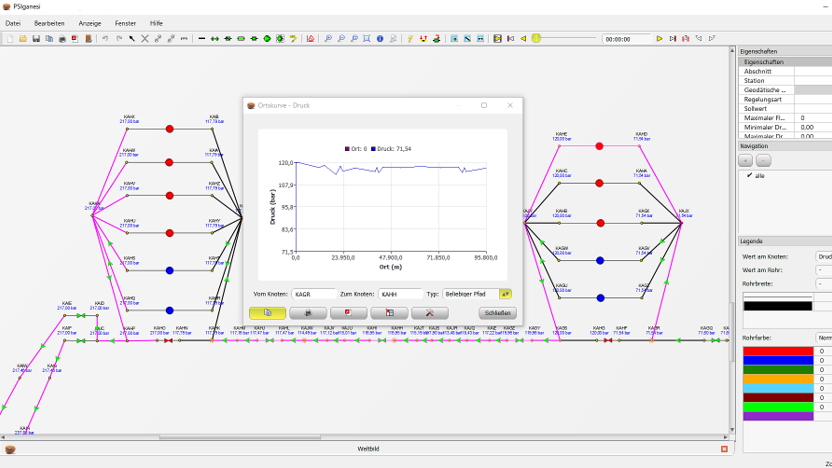Jump to simulation start
Screen dimensions: 832x468
pyautogui.click(x=510, y=39)
